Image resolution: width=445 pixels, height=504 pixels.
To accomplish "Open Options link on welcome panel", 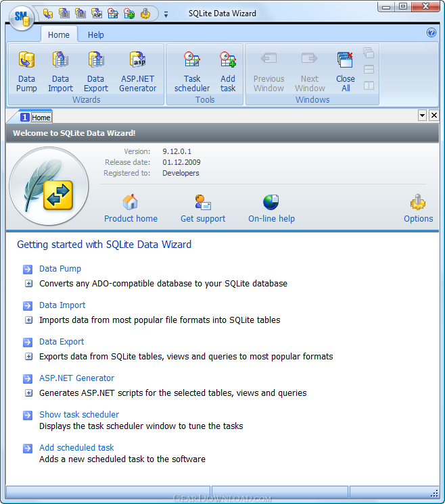I will [419, 219].
